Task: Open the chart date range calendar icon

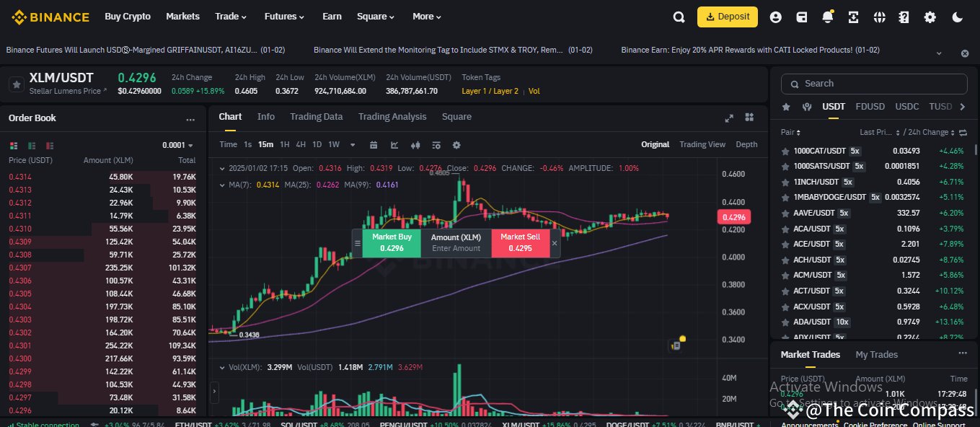Action: click(x=374, y=145)
